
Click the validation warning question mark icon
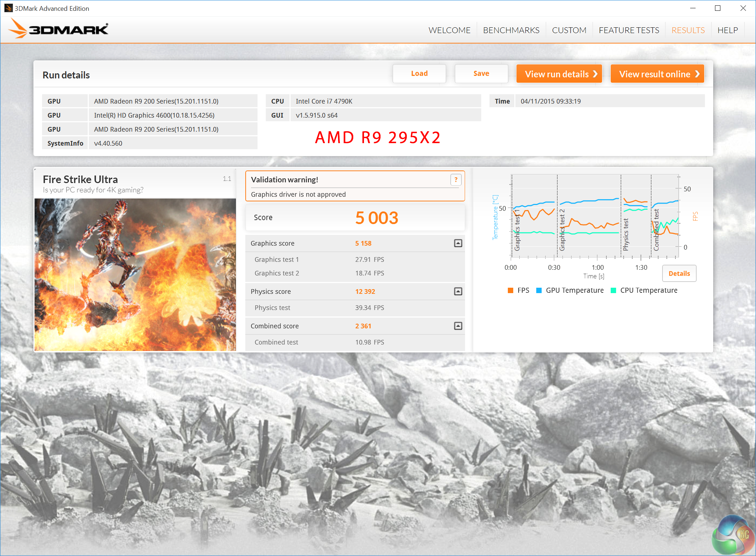(x=456, y=179)
